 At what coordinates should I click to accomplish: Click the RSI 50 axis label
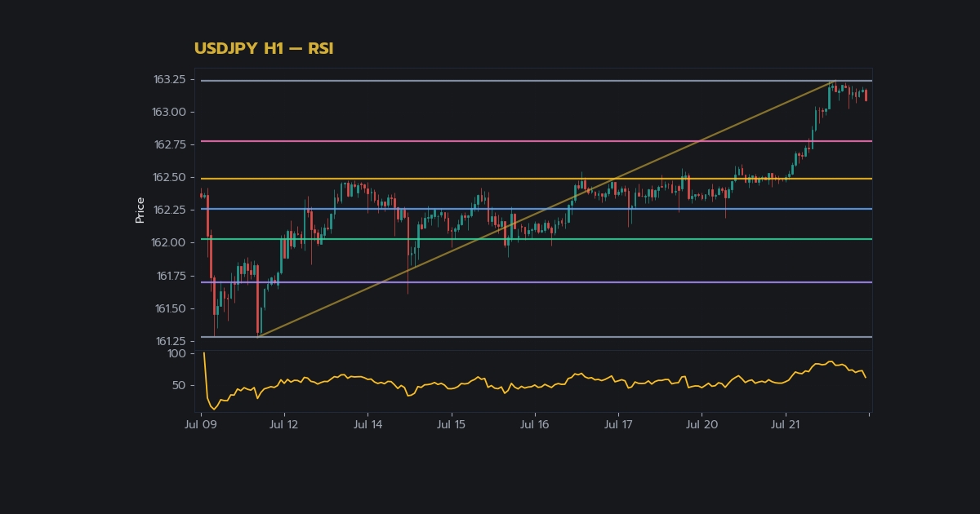click(178, 385)
